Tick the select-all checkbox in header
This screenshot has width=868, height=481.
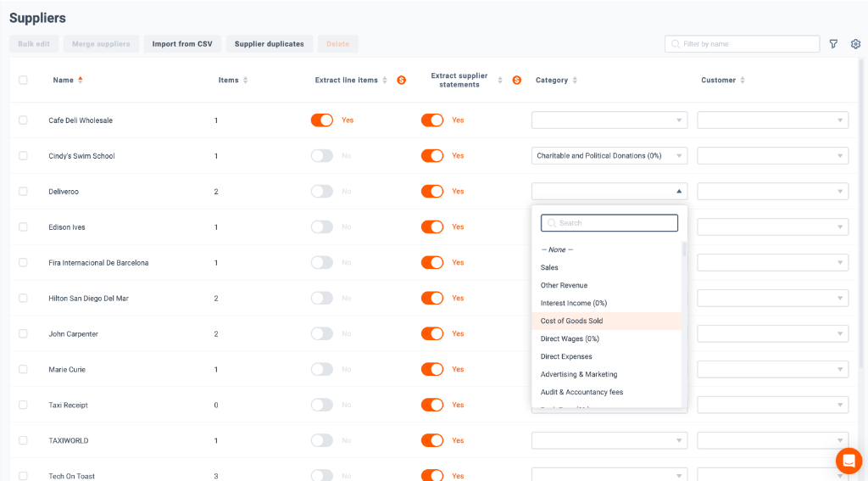23,80
